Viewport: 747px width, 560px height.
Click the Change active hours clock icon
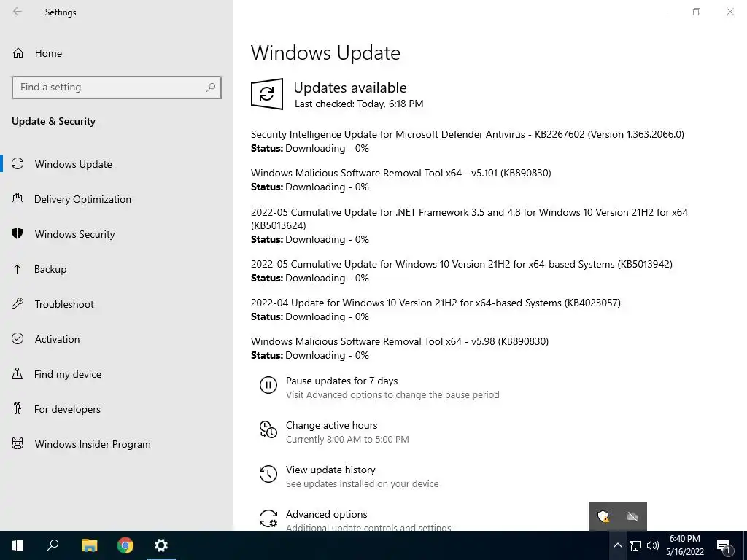click(x=268, y=429)
